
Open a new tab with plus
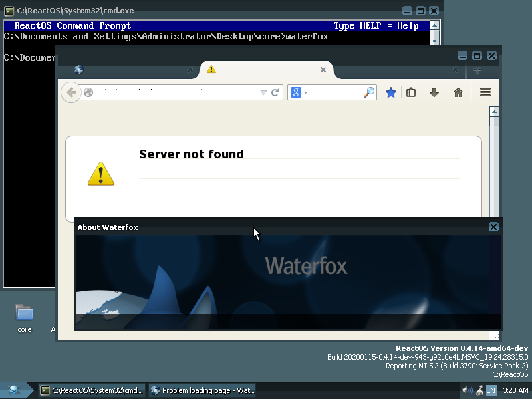[477, 70]
